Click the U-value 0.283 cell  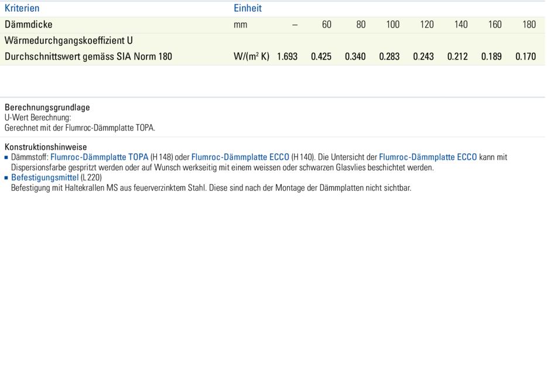(389, 57)
